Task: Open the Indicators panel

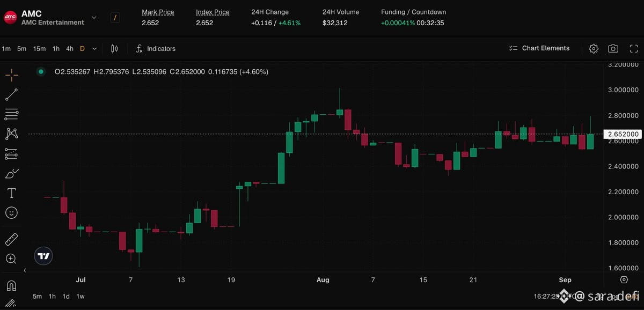Action: [156, 49]
